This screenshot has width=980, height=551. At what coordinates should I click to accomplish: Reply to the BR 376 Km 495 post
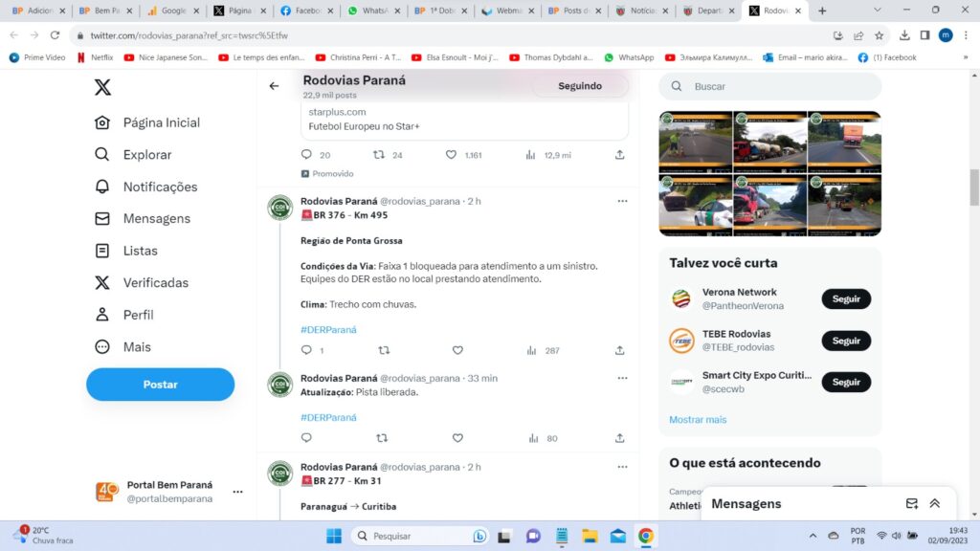click(x=306, y=350)
